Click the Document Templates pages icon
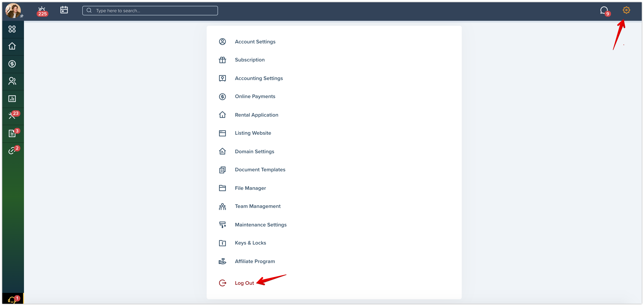Viewport: 644px width, 306px height. point(222,170)
